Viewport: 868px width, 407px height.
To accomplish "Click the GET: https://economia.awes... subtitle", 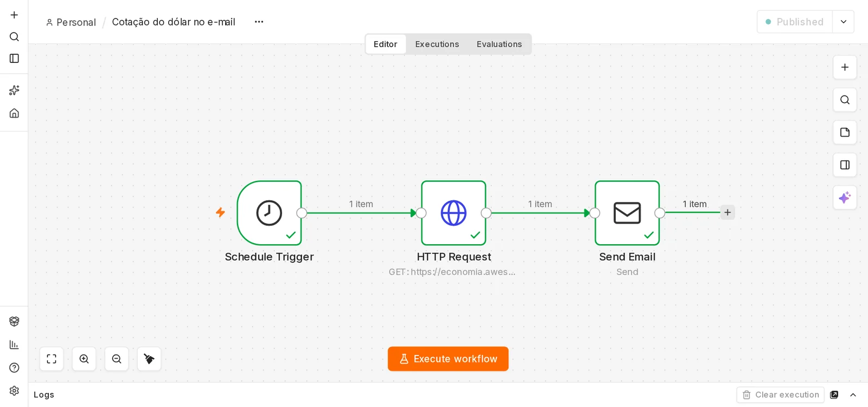I will [x=452, y=272].
